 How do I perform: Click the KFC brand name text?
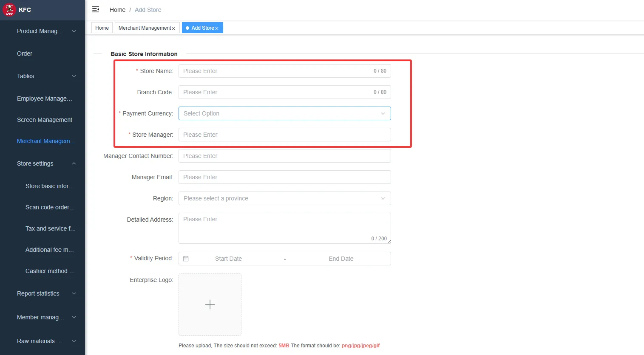coord(25,10)
